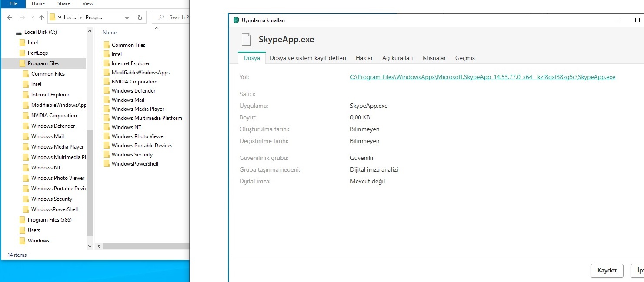Image resolution: width=644 pixels, height=282 pixels.
Task: Switch to the View ribbon tab
Action: click(88, 3)
